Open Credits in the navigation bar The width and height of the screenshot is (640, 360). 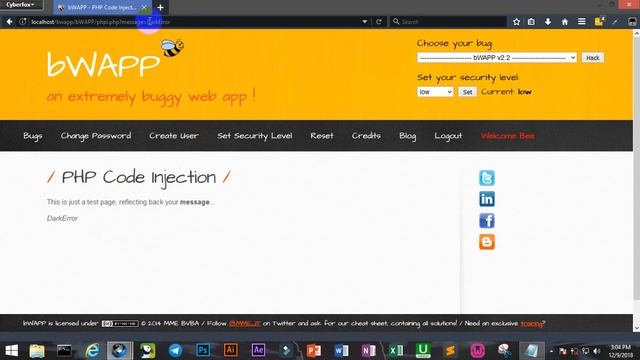coord(366,136)
